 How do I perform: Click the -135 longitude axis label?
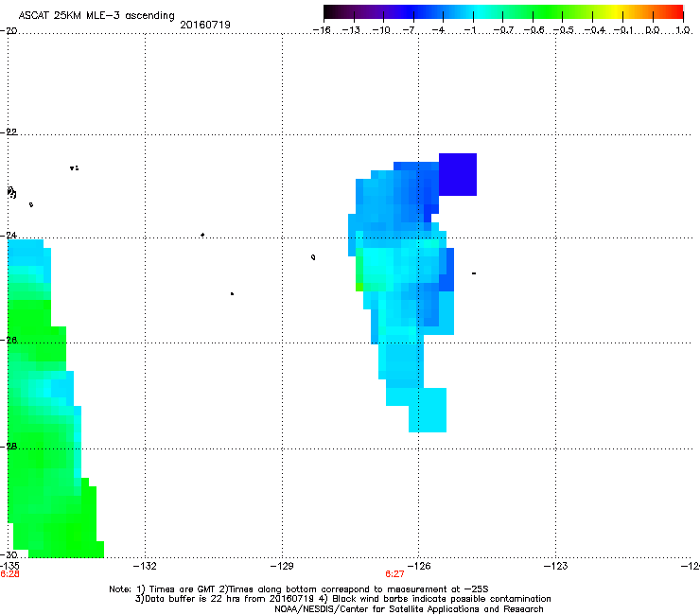tap(9, 566)
